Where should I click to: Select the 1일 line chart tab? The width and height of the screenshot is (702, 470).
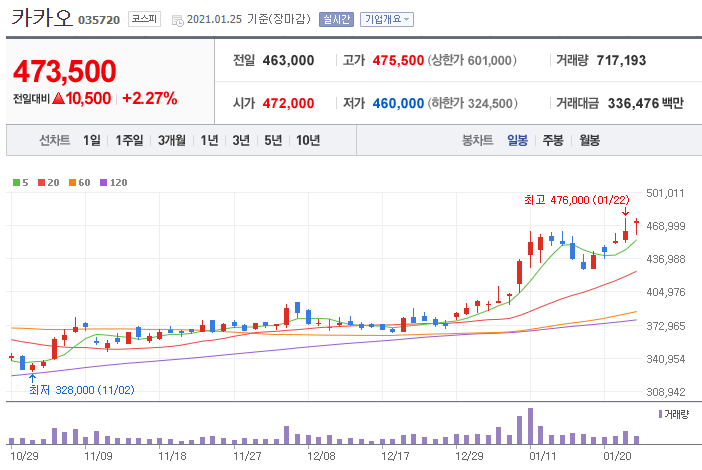92,141
